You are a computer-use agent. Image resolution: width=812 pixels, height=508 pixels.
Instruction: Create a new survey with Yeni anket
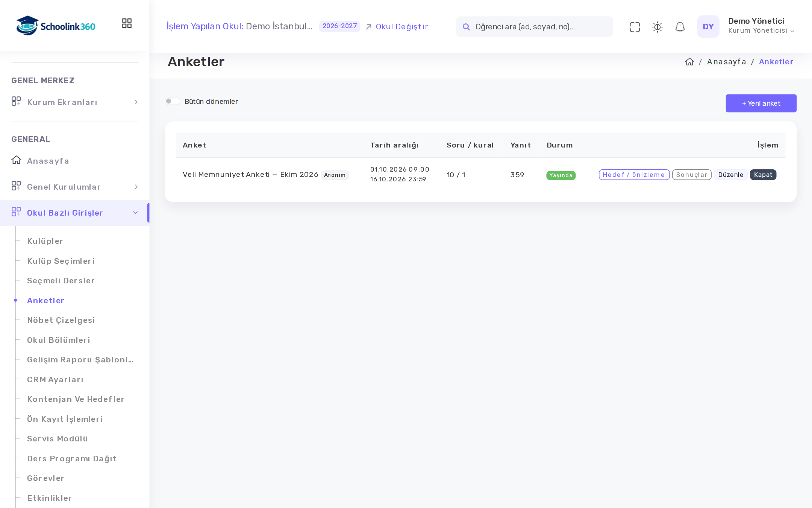pyautogui.click(x=761, y=103)
